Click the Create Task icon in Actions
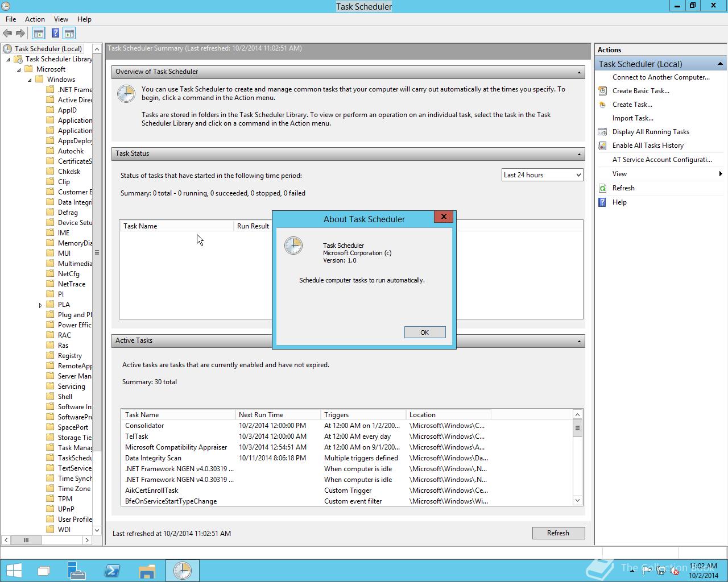The width and height of the screenshot is (728, 582). pos(602,105)
